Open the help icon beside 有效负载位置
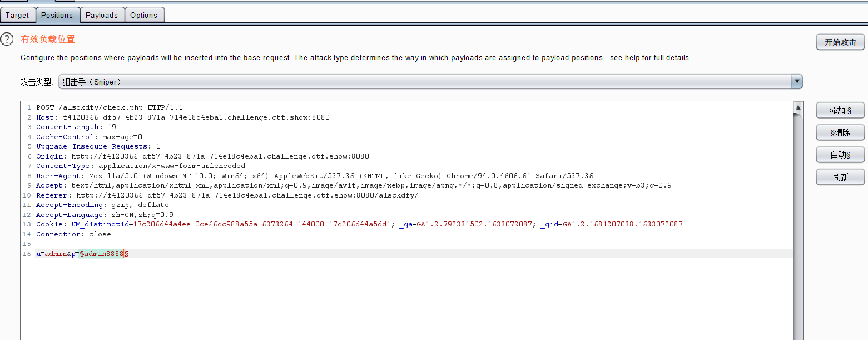The image size is (868, 340). pyautogui.click(x=7, y=40)
